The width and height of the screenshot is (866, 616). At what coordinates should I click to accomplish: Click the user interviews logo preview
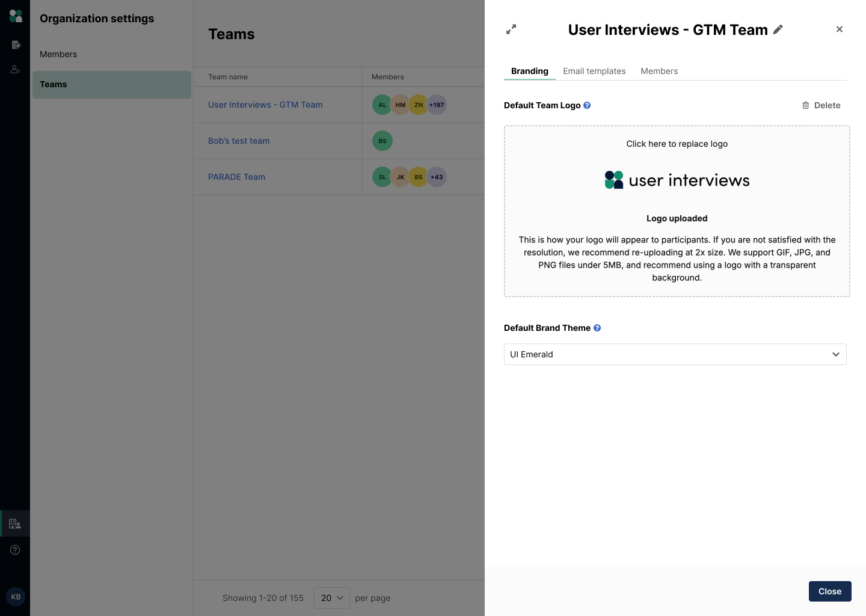pos(677,180)
